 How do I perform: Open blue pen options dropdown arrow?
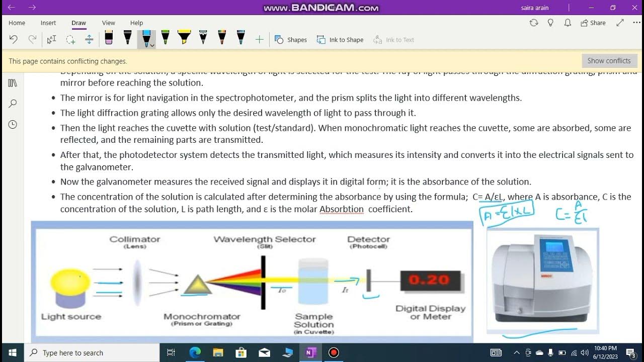tap(152, 45)
